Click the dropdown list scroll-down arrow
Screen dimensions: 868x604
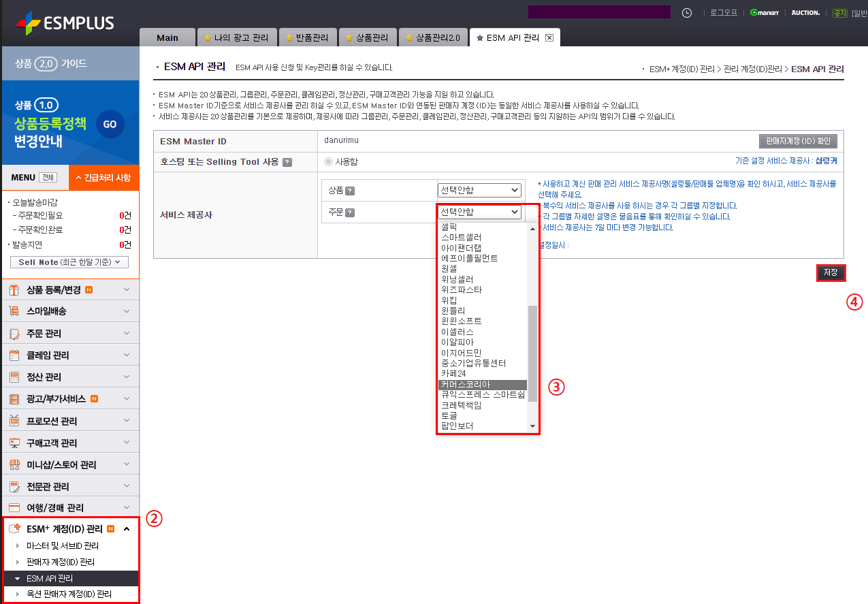click(532, 426)
